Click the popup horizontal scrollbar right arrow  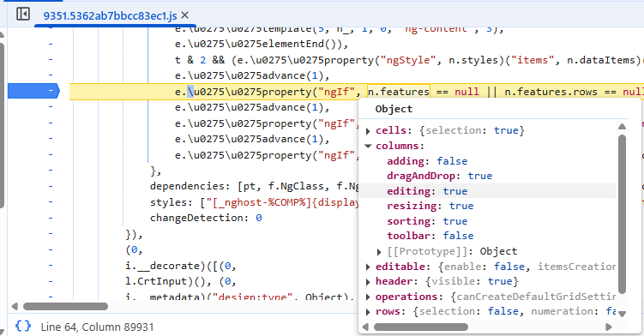pos(609,327)
